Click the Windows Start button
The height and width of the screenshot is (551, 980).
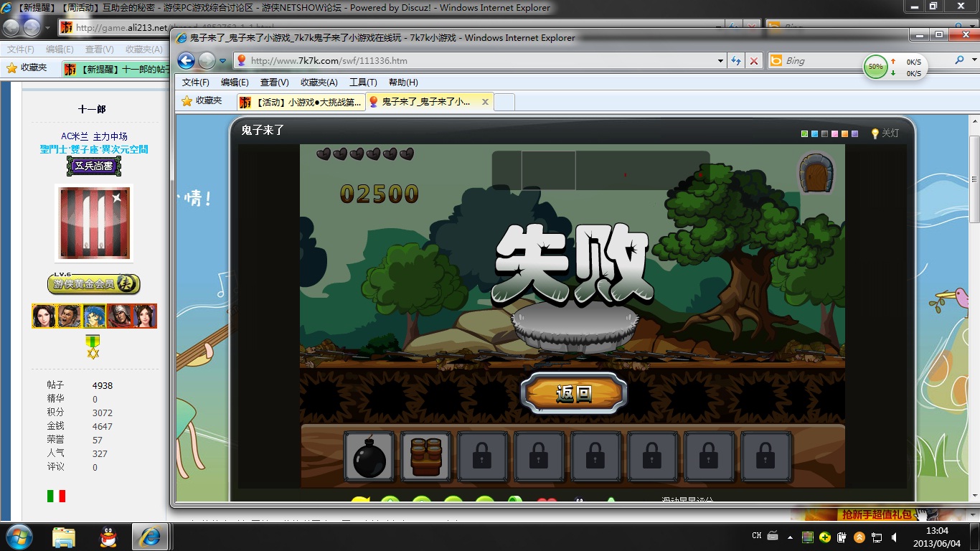(18, 536)
